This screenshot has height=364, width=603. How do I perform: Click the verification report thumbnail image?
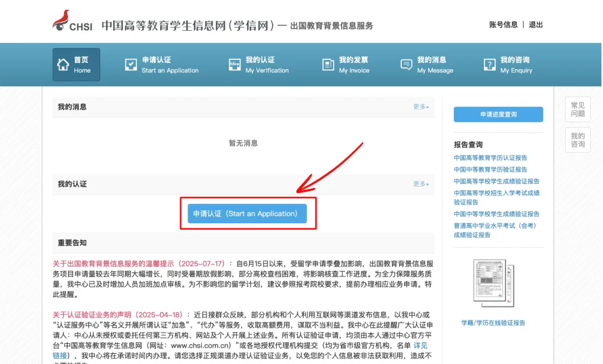click(x=494, y=283)
